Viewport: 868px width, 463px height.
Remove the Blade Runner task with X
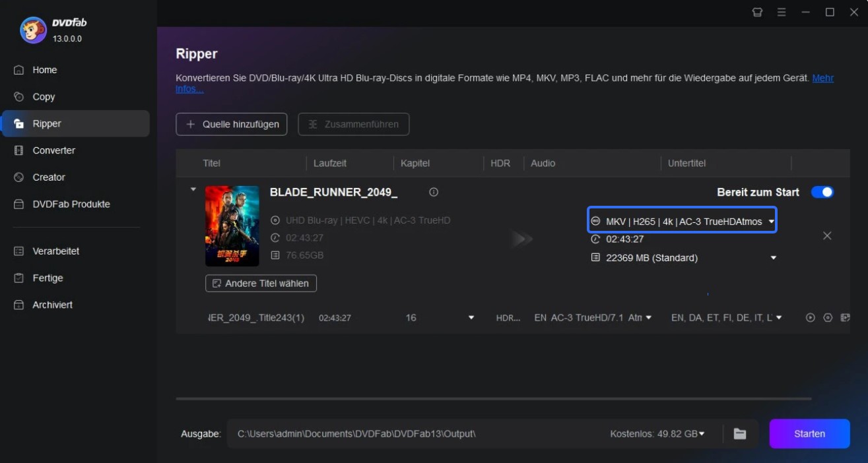[827, 235]
